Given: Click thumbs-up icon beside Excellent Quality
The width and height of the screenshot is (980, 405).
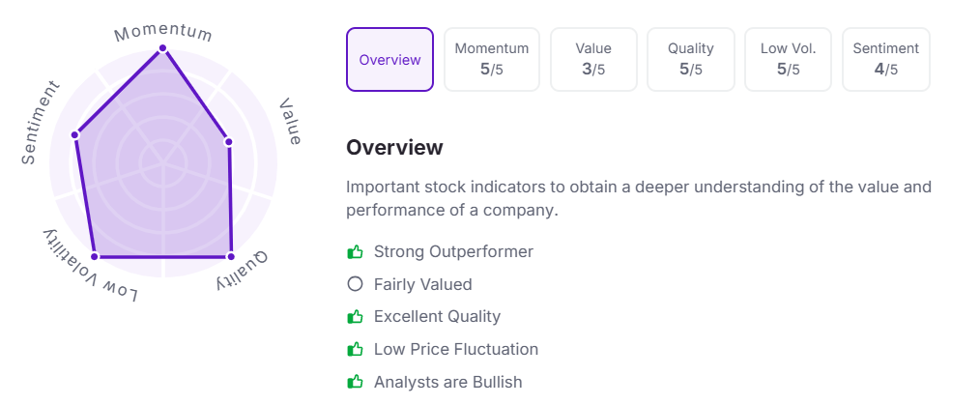Looking at the screenshot, I should 355,316.
